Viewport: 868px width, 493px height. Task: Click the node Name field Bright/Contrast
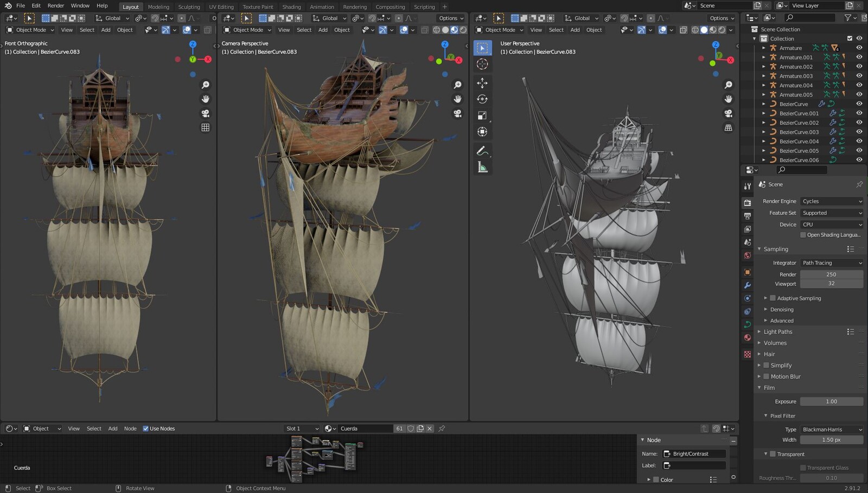click(694, 454)
